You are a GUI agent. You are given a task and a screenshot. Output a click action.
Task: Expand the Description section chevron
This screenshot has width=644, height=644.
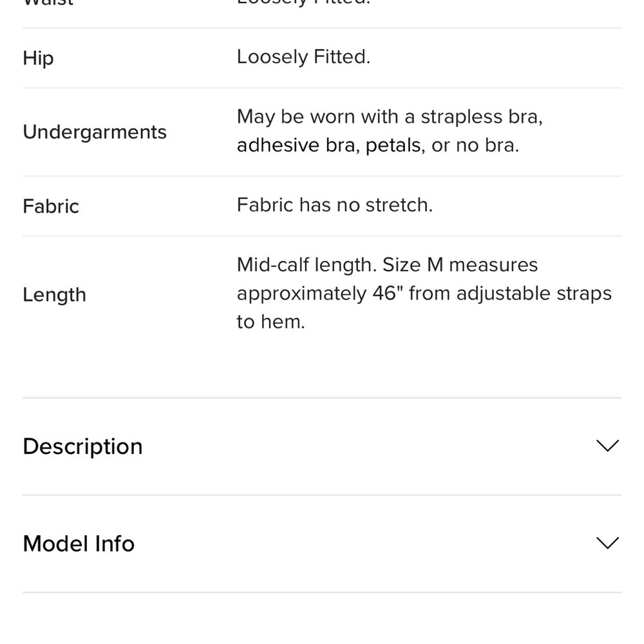(x=607, y=446)
